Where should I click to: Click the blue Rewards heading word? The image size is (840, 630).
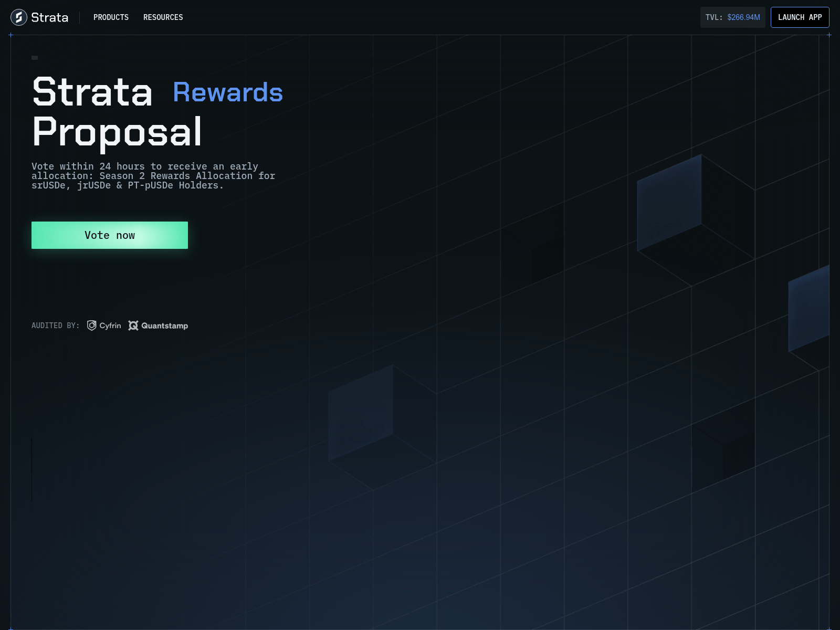pos(228,92)
